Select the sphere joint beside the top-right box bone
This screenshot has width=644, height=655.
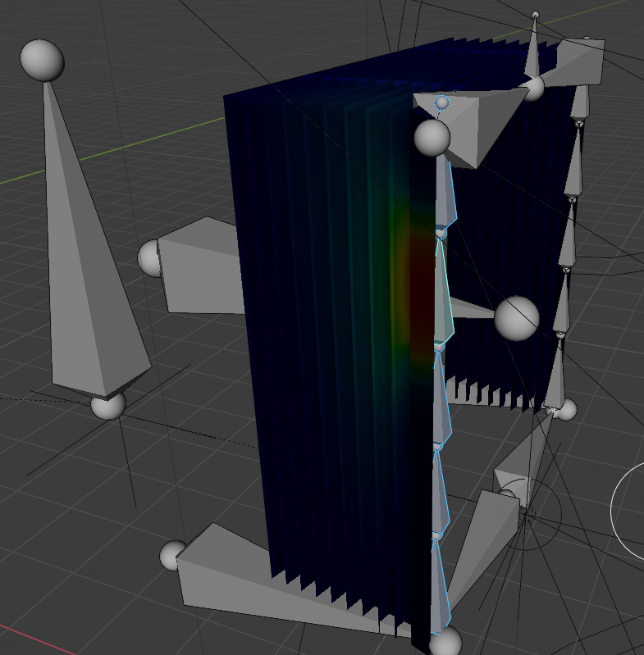click(x=533, y=86)
